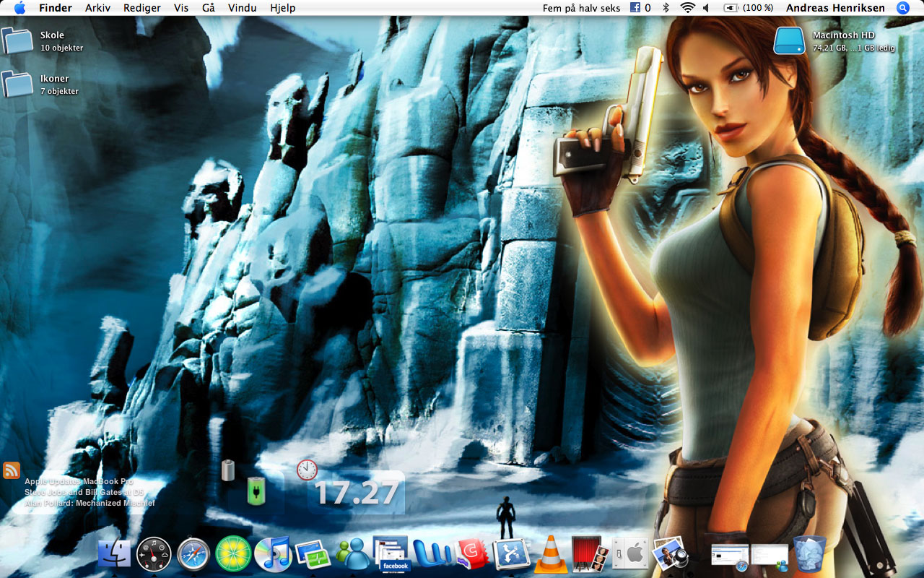This screenshot has height=578, width=924.
Task: Click the RSS feed widget icon
Action: point(12,470)
